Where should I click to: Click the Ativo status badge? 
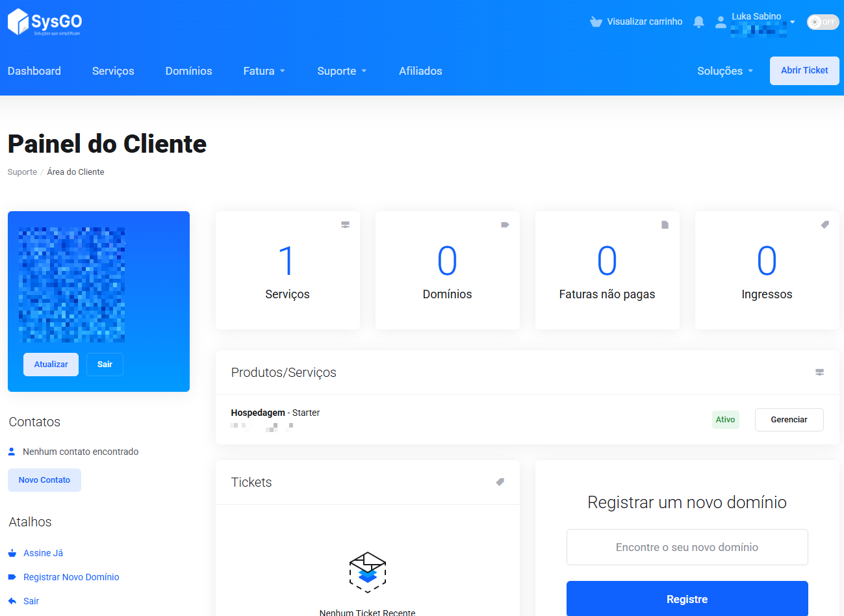click(725, 420)
